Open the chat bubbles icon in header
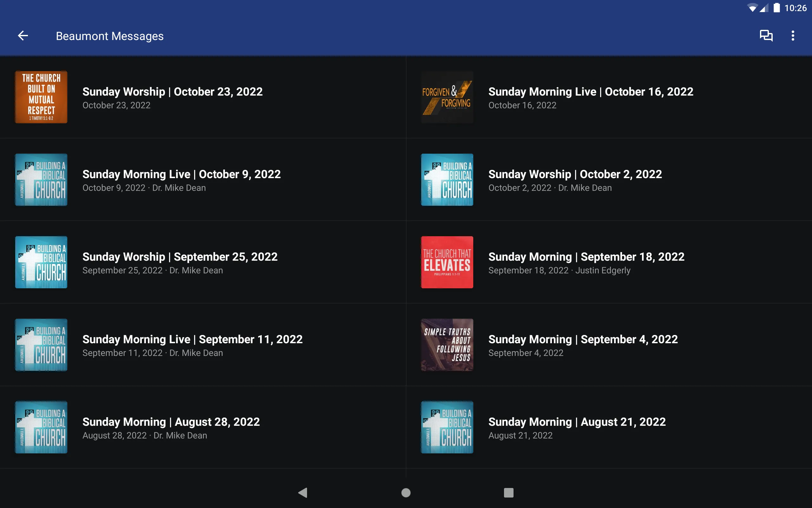The image size is (812, 508). tap(766, 36)
